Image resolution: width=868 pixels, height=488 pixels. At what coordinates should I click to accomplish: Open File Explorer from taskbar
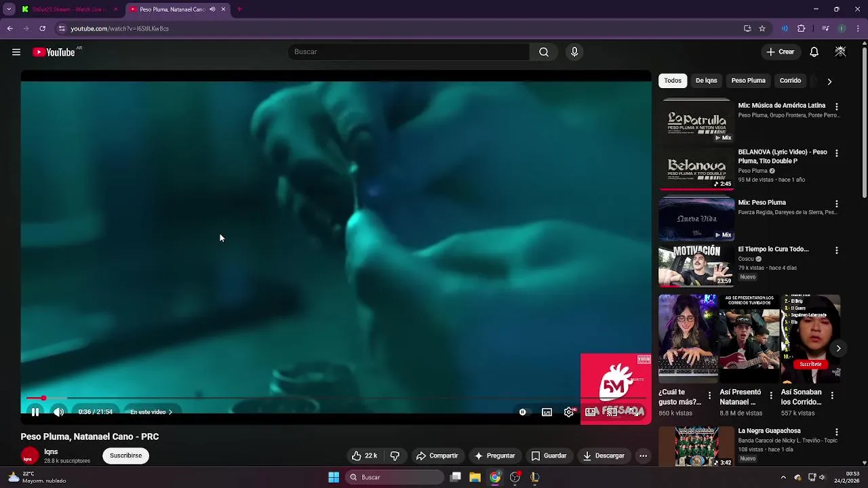(x=475, y=477)
